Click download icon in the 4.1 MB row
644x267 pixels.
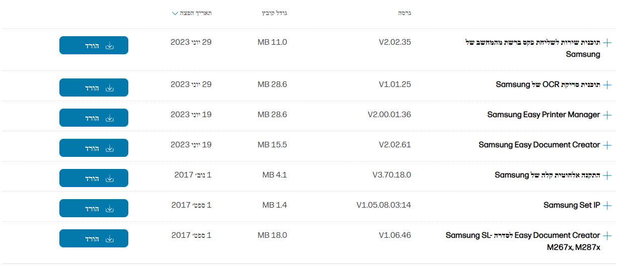click(x=110, y=178)
